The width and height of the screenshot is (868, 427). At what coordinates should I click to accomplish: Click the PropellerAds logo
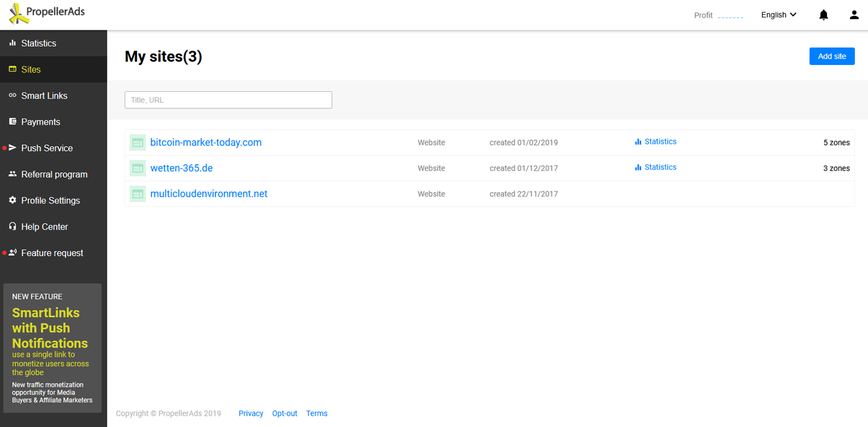(47, 13)
